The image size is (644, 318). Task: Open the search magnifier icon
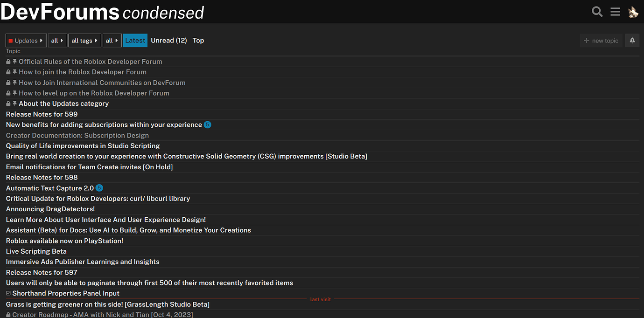pyautogui.click(x=597, y=12)
